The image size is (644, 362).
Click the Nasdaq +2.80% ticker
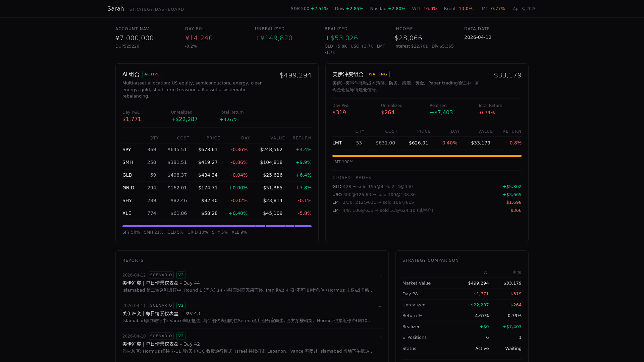pos(387,9)
